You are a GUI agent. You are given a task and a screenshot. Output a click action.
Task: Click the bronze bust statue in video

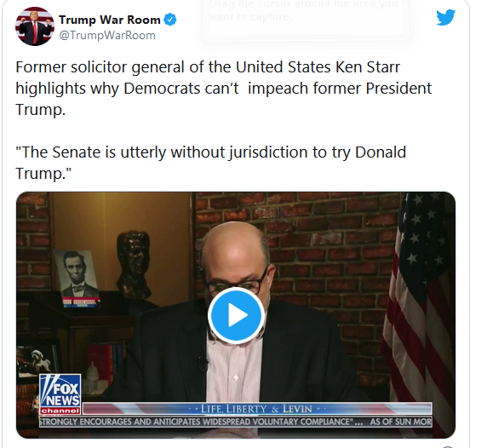[x=134, y=266]
